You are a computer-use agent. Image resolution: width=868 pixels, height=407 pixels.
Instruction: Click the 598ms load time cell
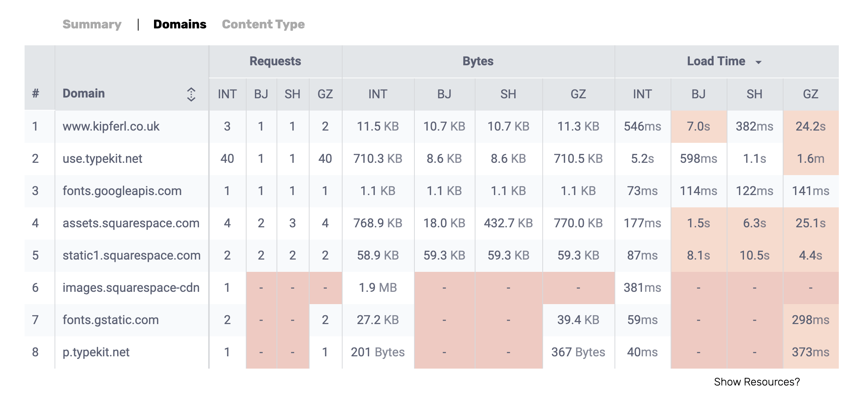[699, 159]
